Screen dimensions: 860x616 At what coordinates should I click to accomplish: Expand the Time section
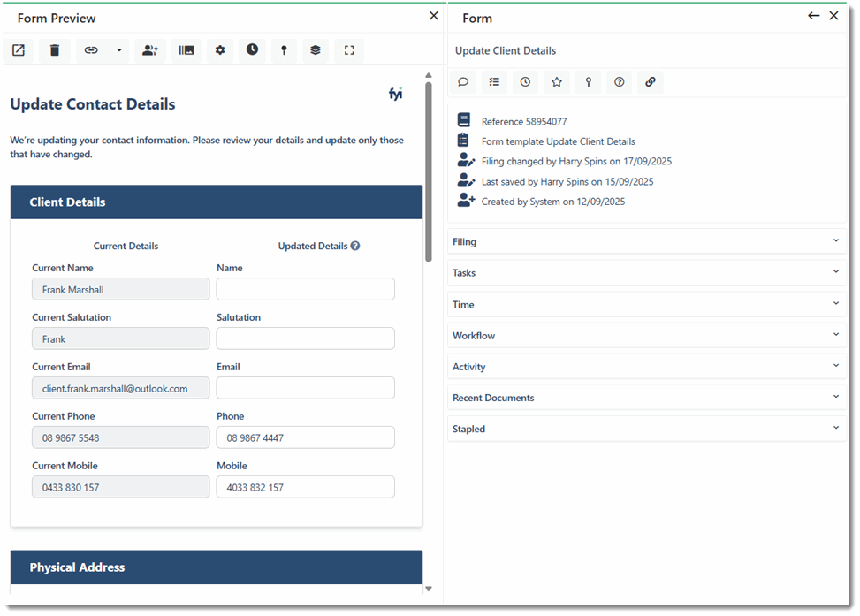coord(647,304)
